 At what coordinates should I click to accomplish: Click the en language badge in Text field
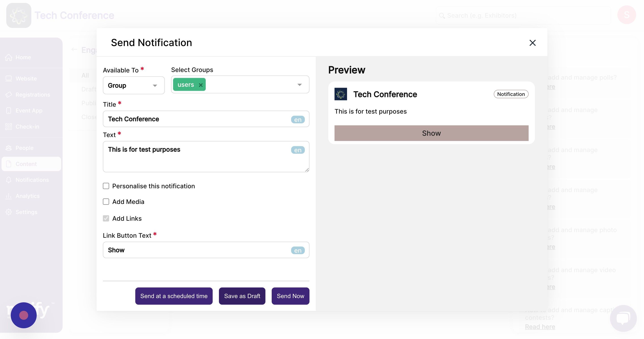click(298, 150)
